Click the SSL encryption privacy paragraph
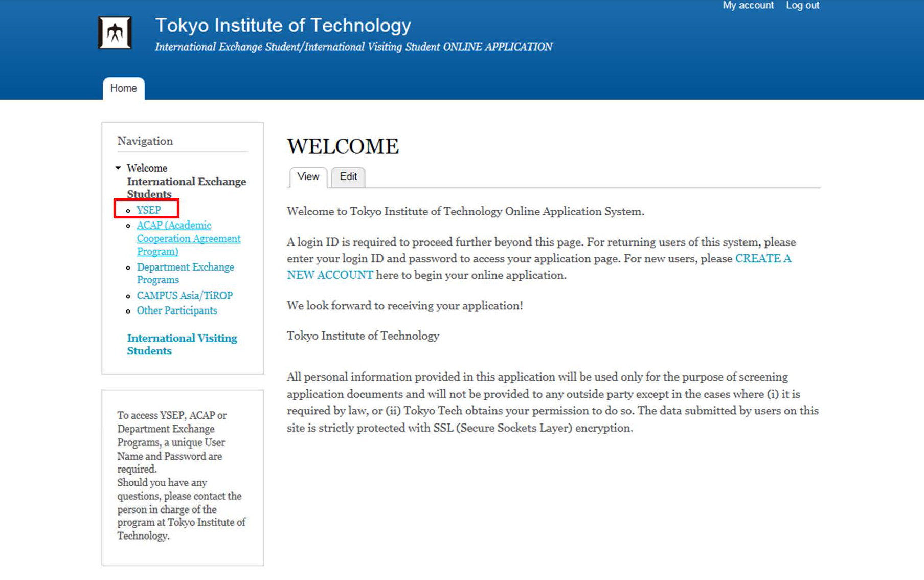This screenshot has height=580, width=924. tap(553, 402)
